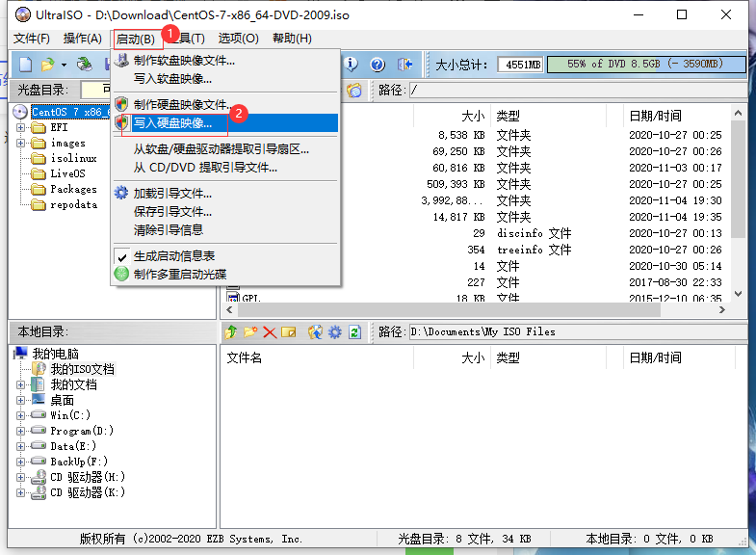
Task: Click the go up folder icon in local pane
Action: [231, 331]
